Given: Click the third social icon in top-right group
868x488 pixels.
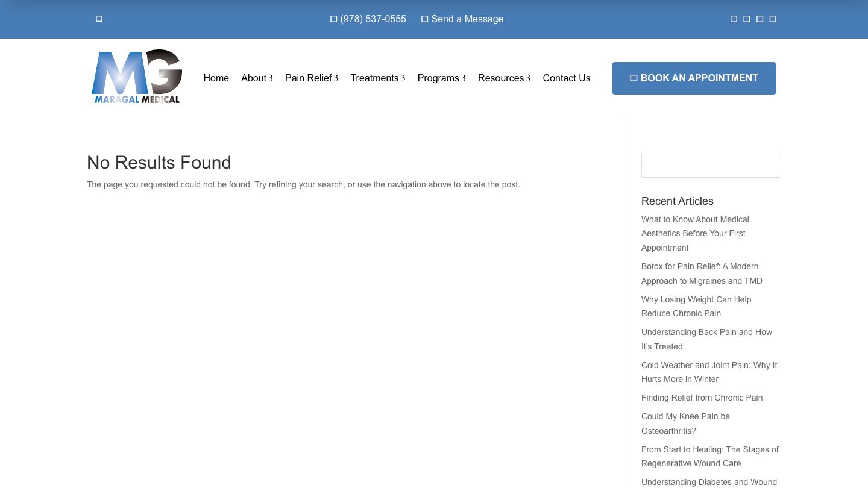Looking at the screenshot, I should [x=759, y=19].
